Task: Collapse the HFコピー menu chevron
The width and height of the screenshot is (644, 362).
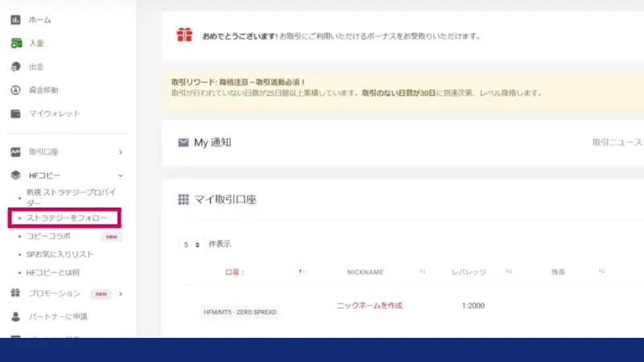Action: pyautogui.click(x=120, y=175)
